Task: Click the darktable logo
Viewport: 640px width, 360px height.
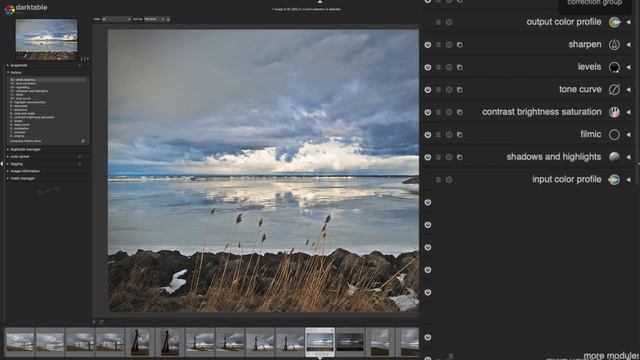Action: [9, 9]
